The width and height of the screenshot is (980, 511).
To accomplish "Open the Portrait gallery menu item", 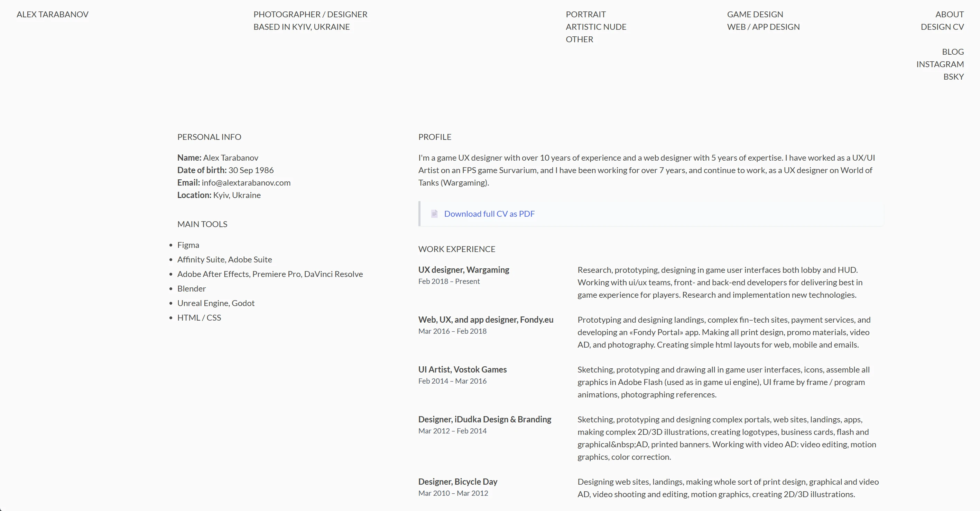I will (585, 15).
